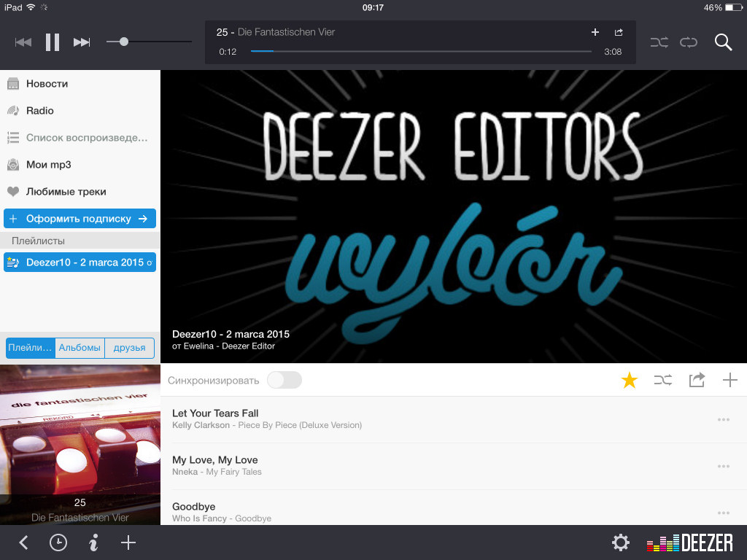
Task: Open options menu for My Love, My Love
Action: (723, 466)
